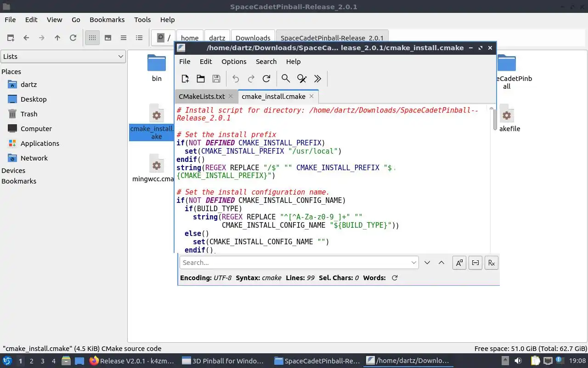
Task: Switch to the Firefox Release V2.0.1 taskbar window
Action: coord(132,361)
